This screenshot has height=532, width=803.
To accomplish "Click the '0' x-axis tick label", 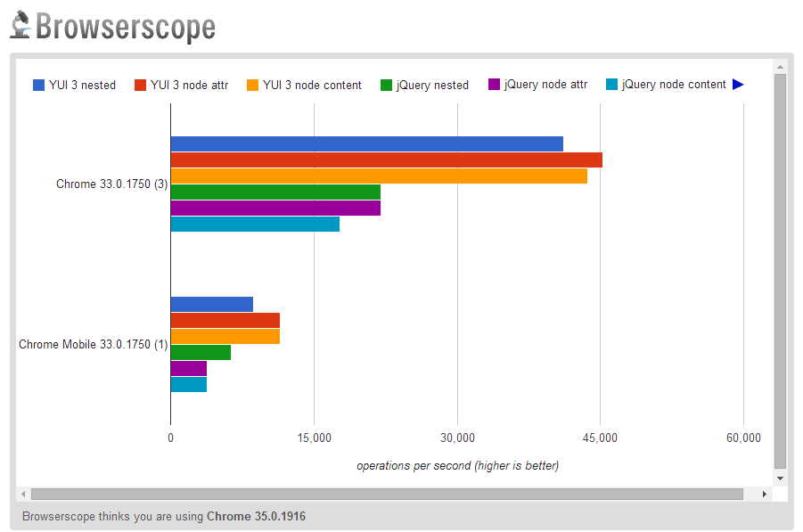I will pyautogui.click(x=170, y=438).
